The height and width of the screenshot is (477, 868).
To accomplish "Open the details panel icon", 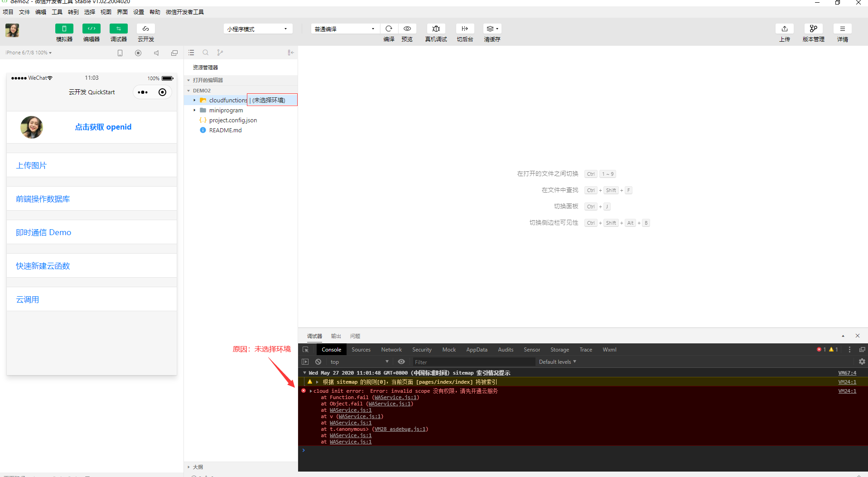I will pos(843,29).
